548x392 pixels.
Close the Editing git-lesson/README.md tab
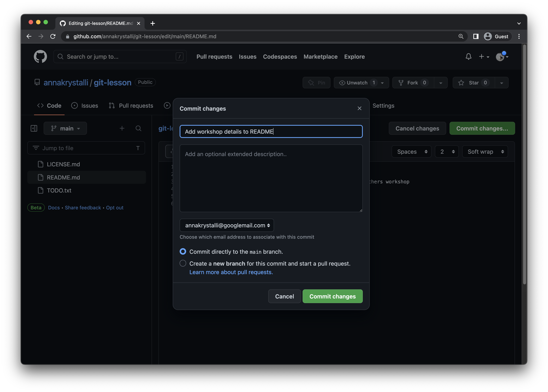click(138, 23)
